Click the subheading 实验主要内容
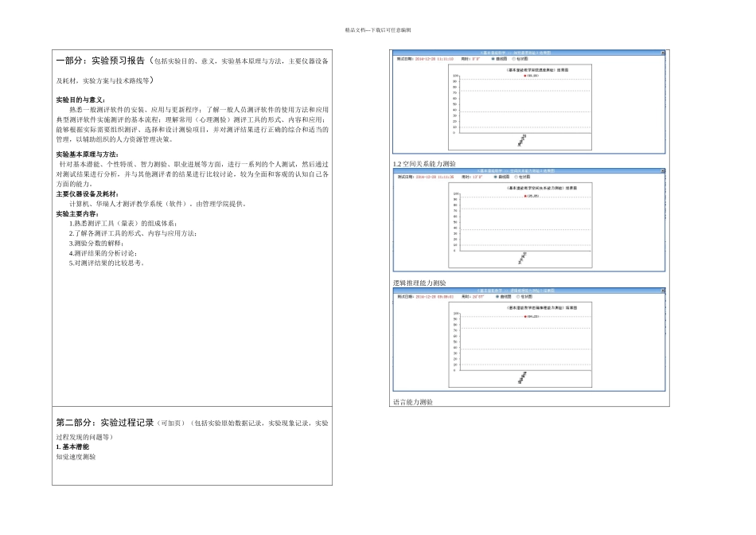The width and height of the screenshot is (756, 535). coord(78,213)
